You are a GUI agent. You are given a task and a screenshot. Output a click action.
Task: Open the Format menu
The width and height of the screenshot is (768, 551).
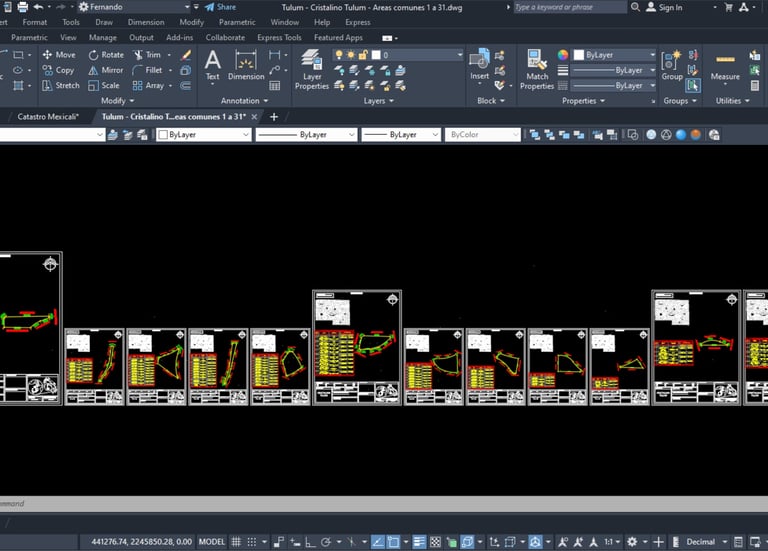34,22
